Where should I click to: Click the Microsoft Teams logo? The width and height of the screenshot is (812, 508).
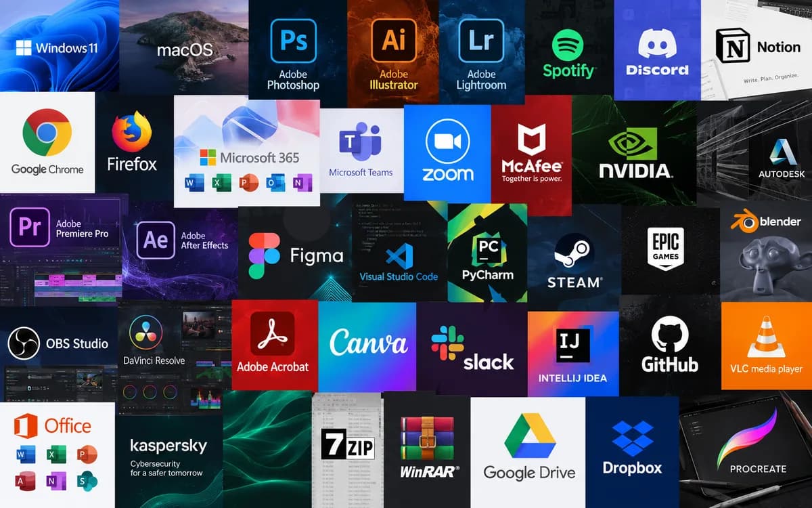coord(360,141)
